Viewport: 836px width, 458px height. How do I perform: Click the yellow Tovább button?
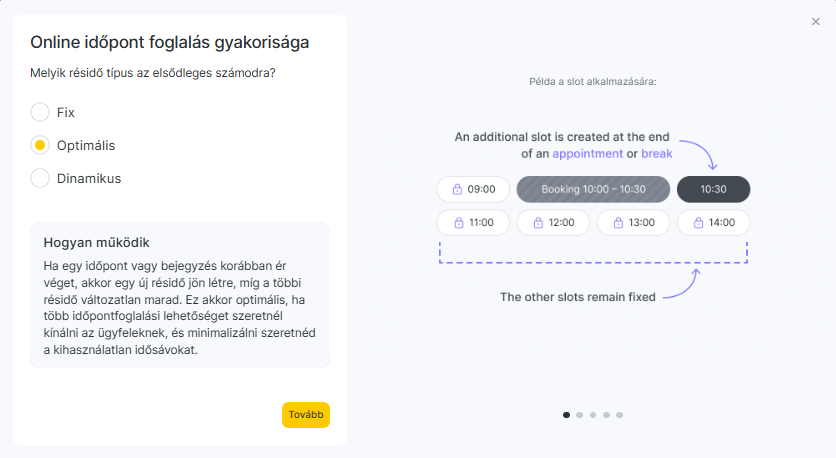[x=305, y=415]
